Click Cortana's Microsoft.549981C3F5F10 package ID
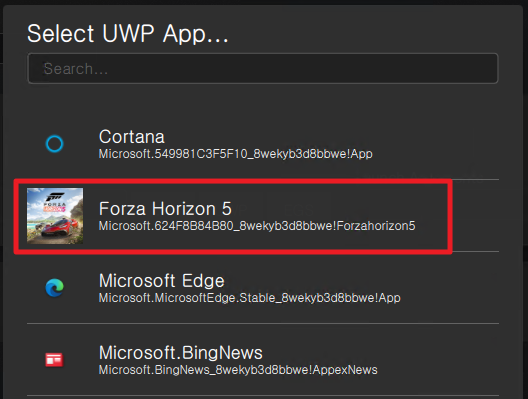Image resolution: width=528 pixels, height=399 pixels. [x=235, y=154]
